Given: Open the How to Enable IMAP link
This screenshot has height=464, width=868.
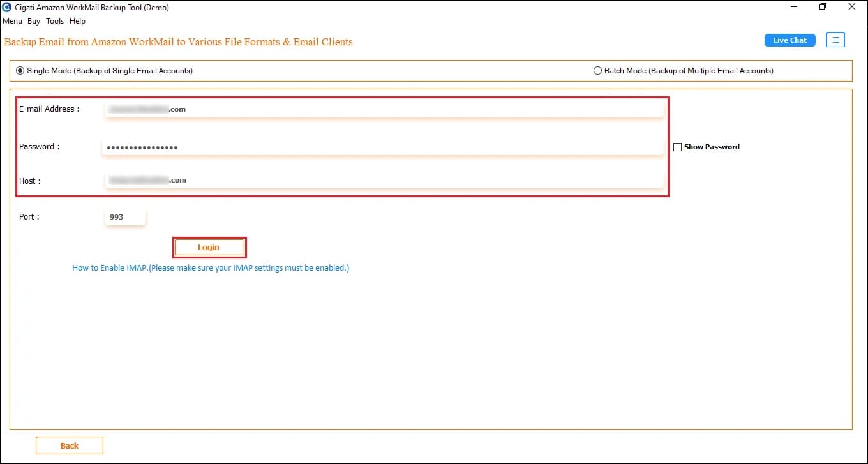Looking at the screenshot, I should pos(211,268).
